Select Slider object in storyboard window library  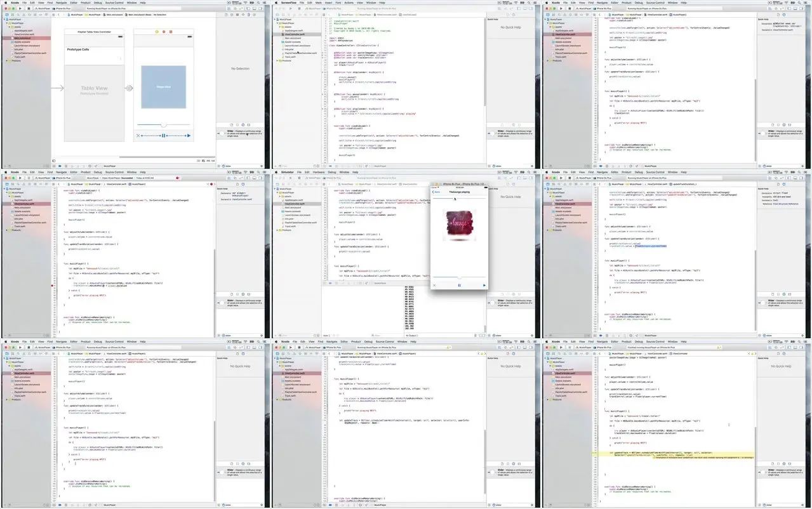(x=240, y=135)
